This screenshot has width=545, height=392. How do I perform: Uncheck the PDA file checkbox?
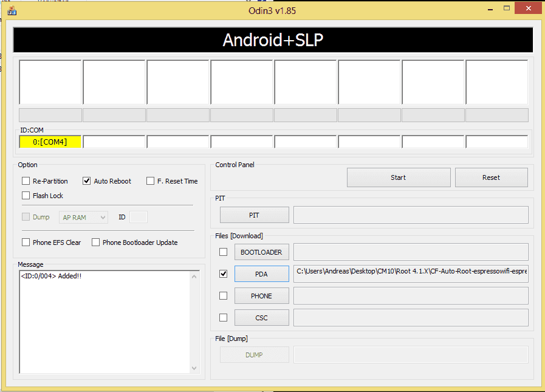click(223, 273)
